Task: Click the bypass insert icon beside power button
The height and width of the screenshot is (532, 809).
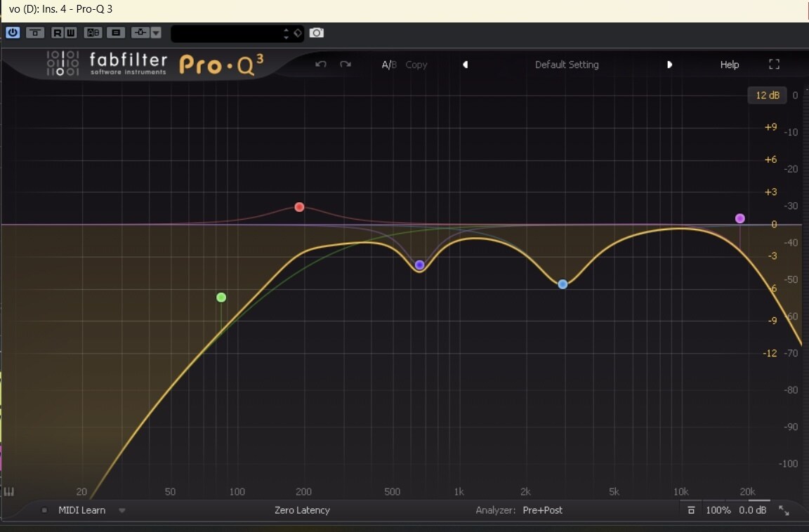Action: point(35,32)
